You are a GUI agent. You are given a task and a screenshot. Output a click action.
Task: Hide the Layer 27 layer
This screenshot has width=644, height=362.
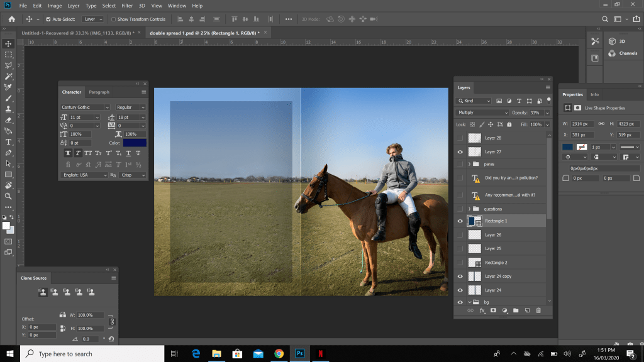460,152
